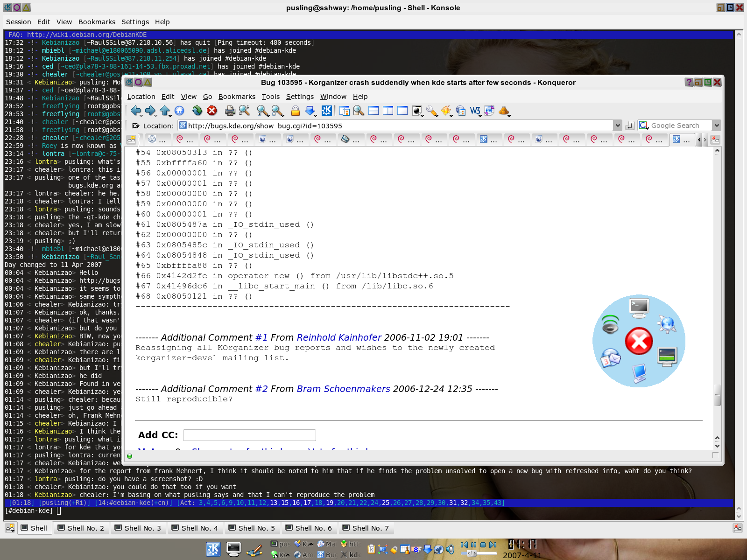This screenshot has height=560, width=747.
Task: Open the KDE K menu on panel
Action: point(213,549)
